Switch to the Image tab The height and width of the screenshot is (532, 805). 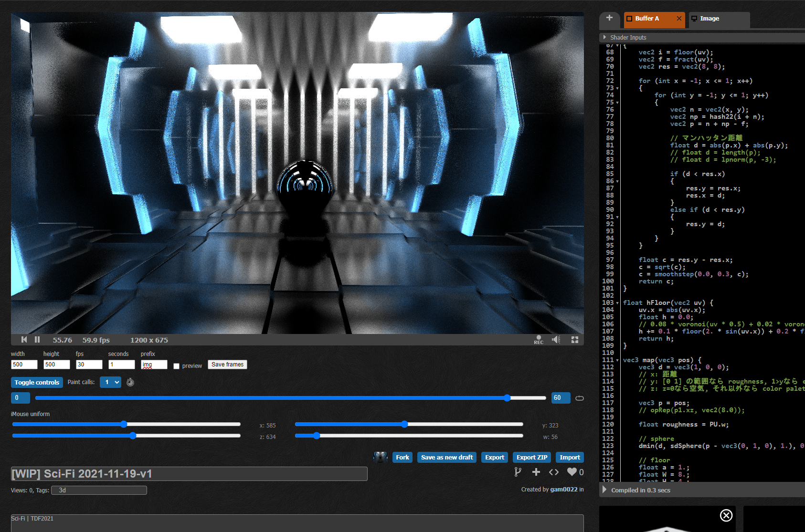pos(709,19)
